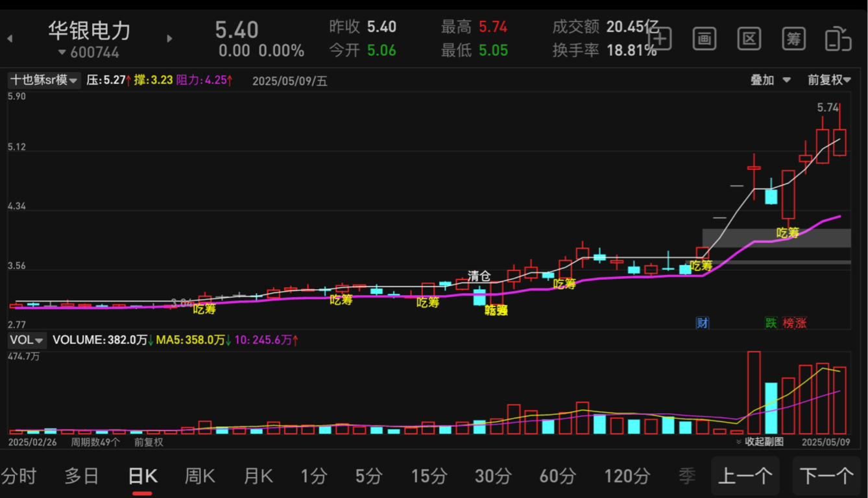868x498 pixels.
Task: Open the 叠加 overlay dropdown
Action: click(771, 80)
